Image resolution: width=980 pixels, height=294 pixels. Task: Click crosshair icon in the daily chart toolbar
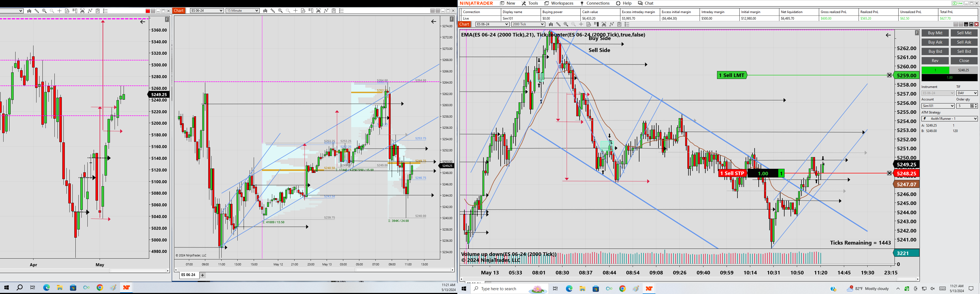pyautogui.click(x=59, y=11)
